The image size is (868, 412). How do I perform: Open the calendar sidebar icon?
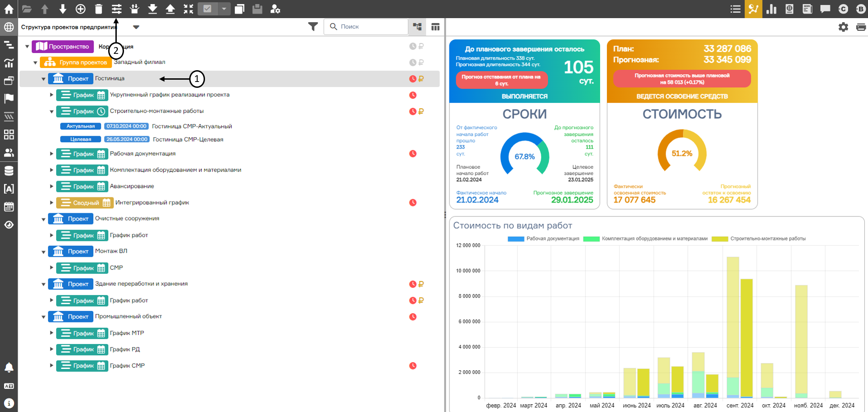(9, 207)
